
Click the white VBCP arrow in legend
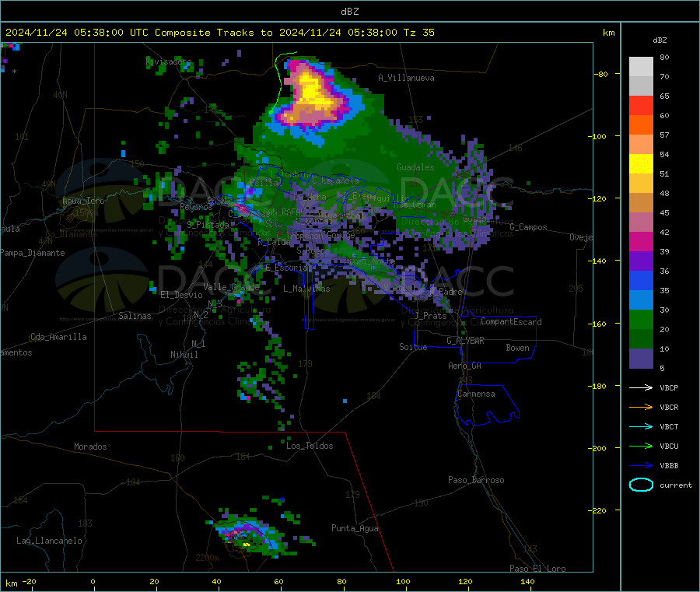pyautogui.click(x=641, y=387)
